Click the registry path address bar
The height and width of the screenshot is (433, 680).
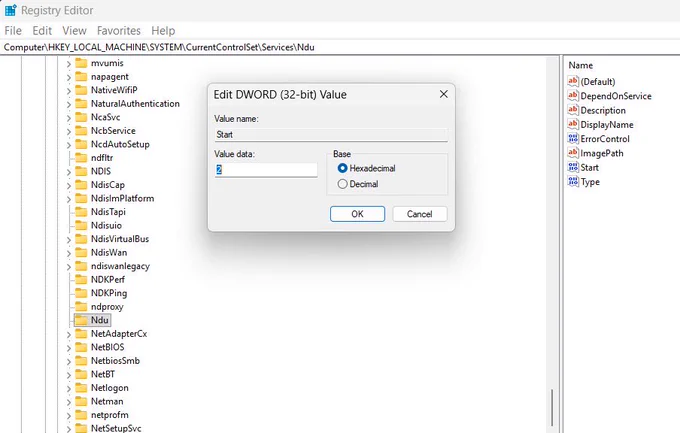coord(340,47)
